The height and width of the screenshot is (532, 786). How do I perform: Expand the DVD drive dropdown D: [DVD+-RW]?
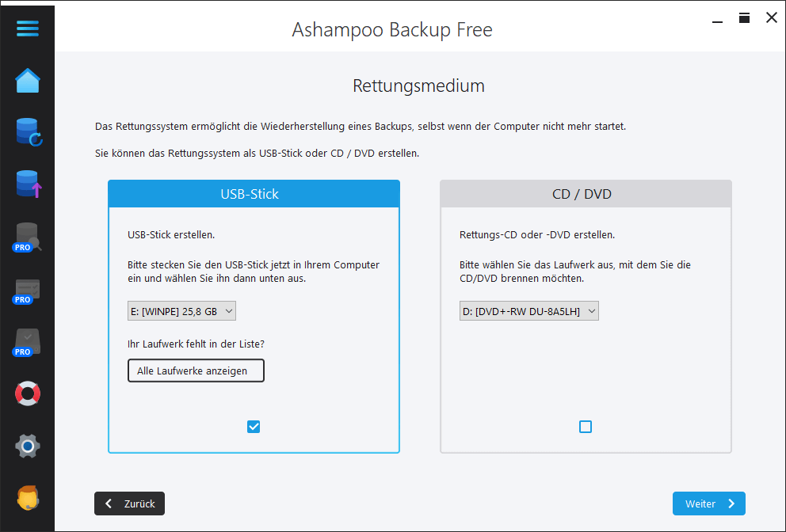click(x=528, y=311)
